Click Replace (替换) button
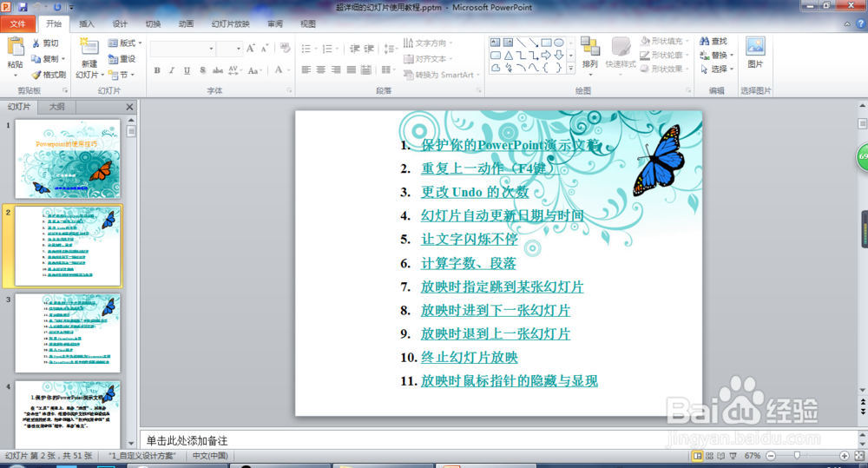Screen dimensions: 868x468 coord(717,55)
